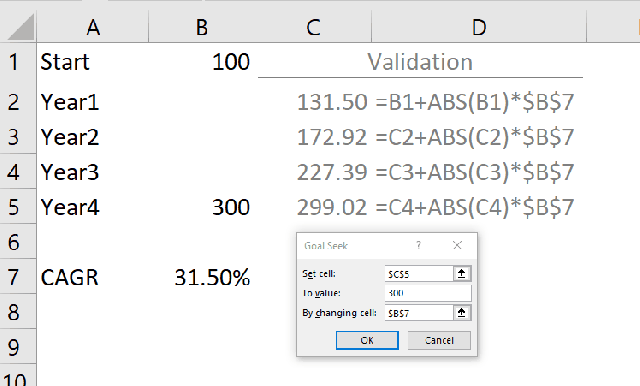Select row 8 header
The height and width of the screenshot is (386, 640).
18,312
